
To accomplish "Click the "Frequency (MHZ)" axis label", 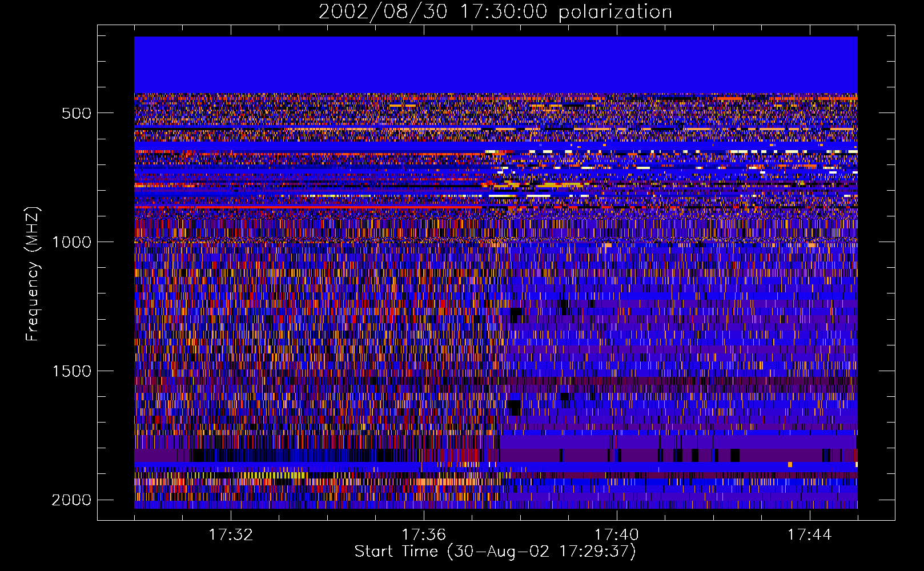I will coord(33,274).
